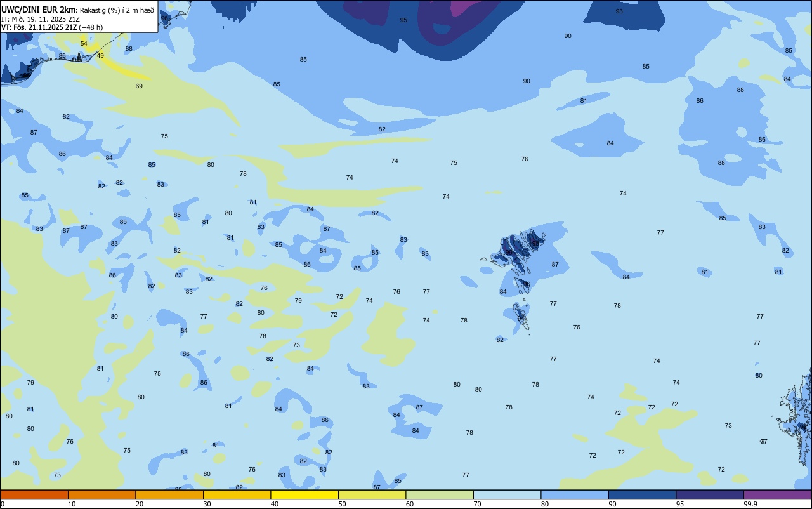Click the dark blue 90–95 legend swatch
Viewport: 812px width, 509px height.
pos(642,494)
